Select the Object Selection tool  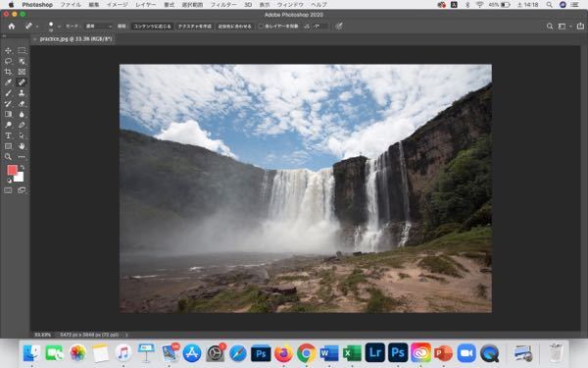click(x=22, y=61)
